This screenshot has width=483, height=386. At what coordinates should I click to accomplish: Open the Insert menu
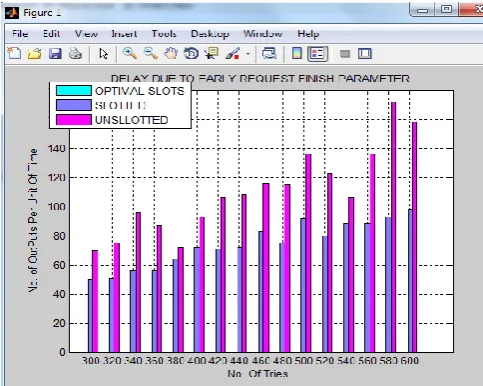point(124,34)
